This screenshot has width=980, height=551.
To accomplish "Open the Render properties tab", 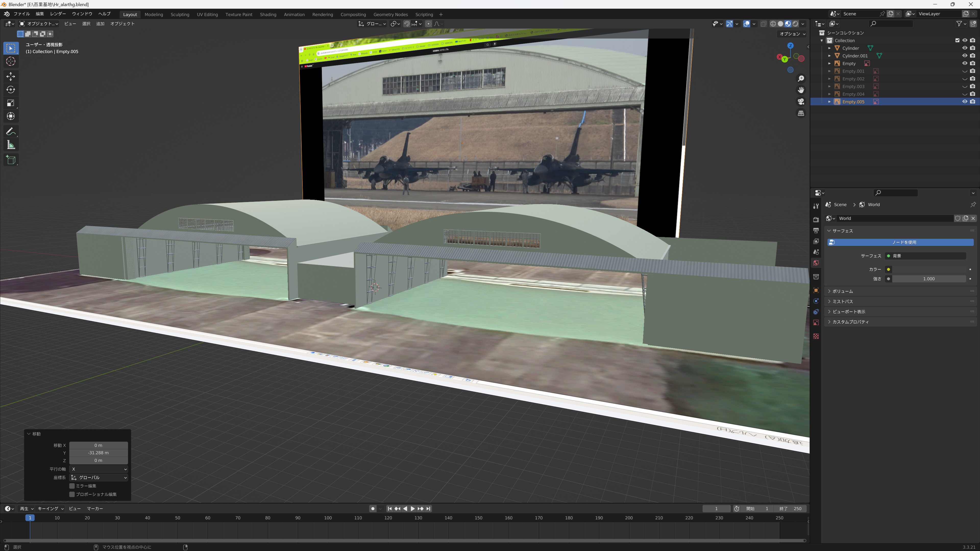I will coord(816,219).
